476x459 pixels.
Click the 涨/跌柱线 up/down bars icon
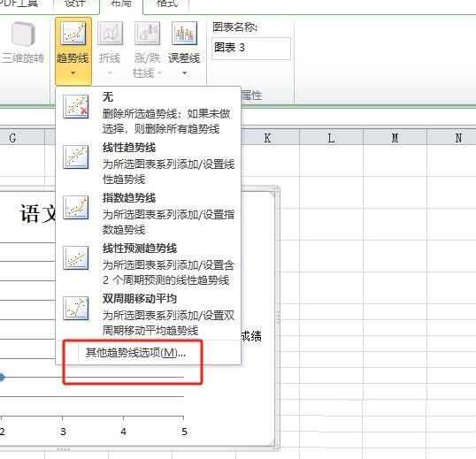147,33
